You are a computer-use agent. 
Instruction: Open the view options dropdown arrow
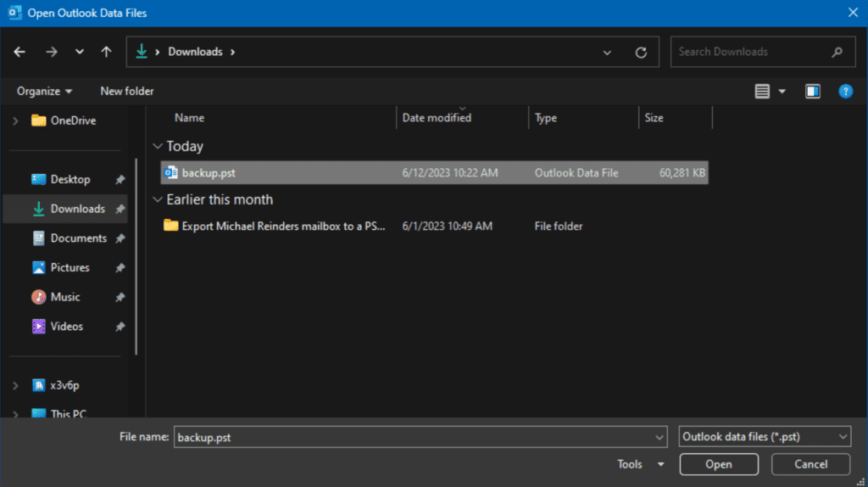782,92
